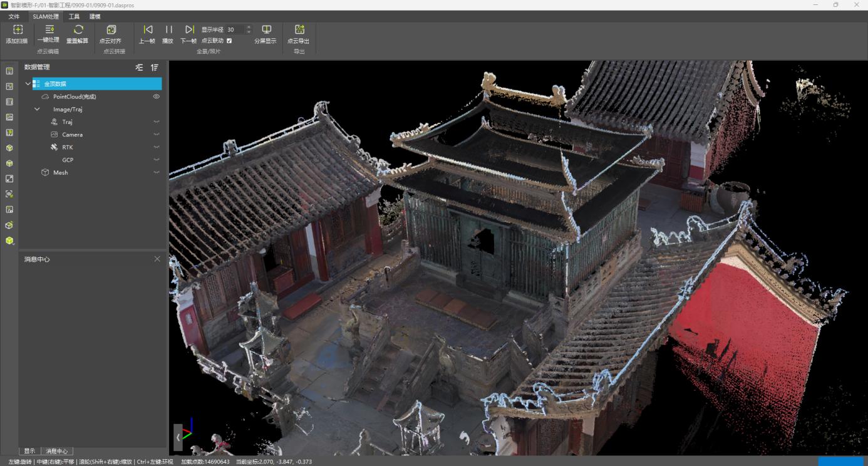The image size is (868, 466).
Task: Increase 显示半径 with the up stepper arrow
Action: (249, 27)
